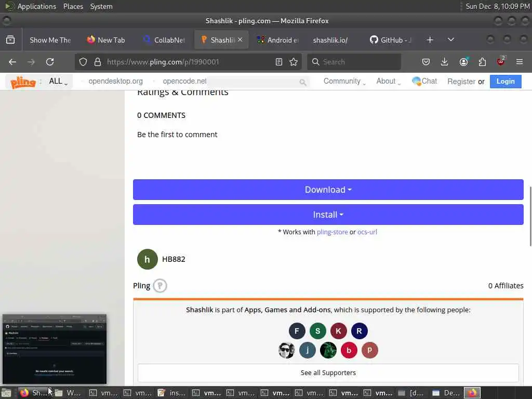Click supporter avatar K
Viewport: 532px width, 399px height.
click(338, 331)
